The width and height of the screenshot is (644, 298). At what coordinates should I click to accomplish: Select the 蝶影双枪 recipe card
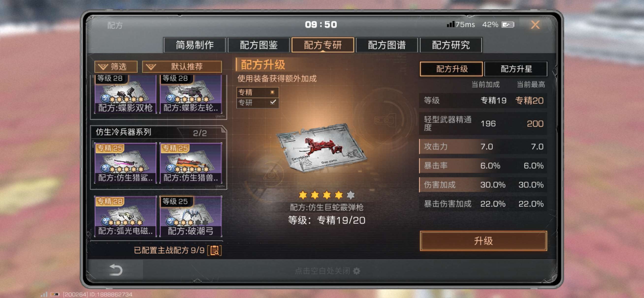tap(125, 94)
